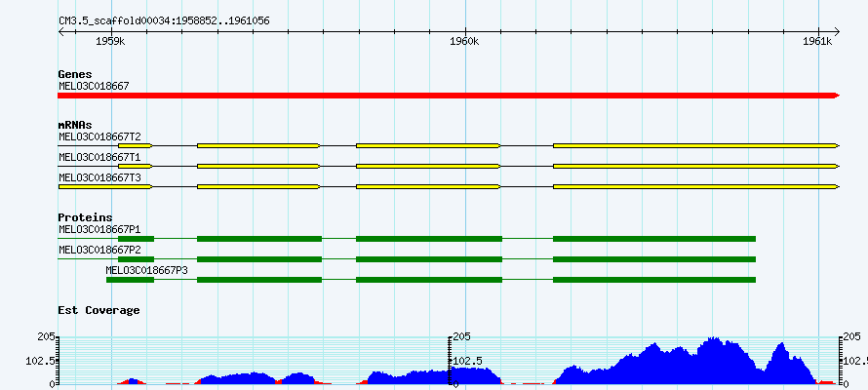The width and height of the screenshot is (868, 390).
Task: Click the scaffold coordinates label CM3.5_scaffold00034:1958852..1961056
Action: click(x=165, y=21)
